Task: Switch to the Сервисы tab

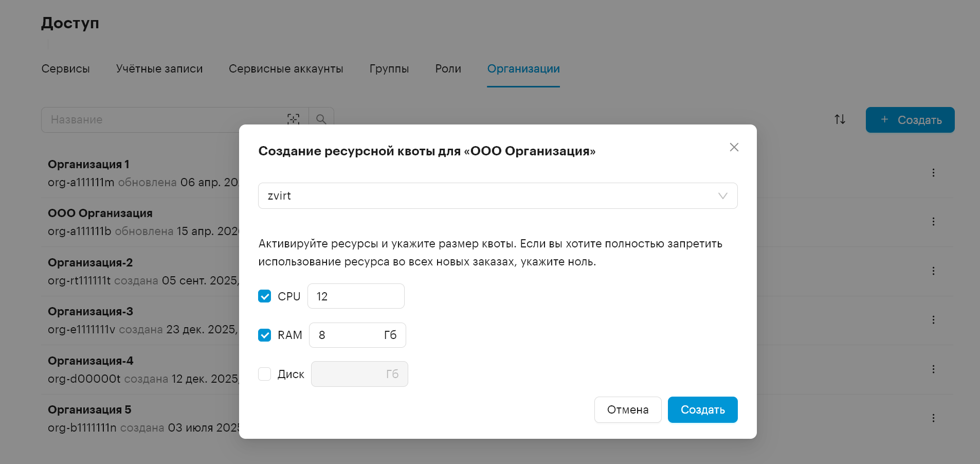Action: coord(66,69)
